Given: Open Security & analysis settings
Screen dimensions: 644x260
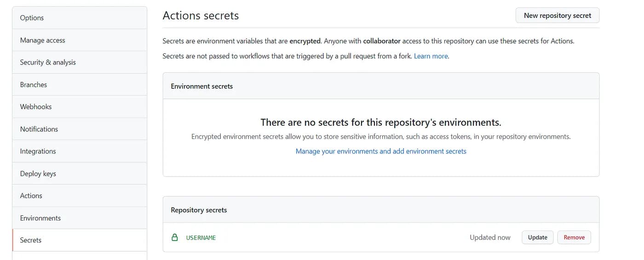Looking at the screenshot, I should tap(48, 63).
